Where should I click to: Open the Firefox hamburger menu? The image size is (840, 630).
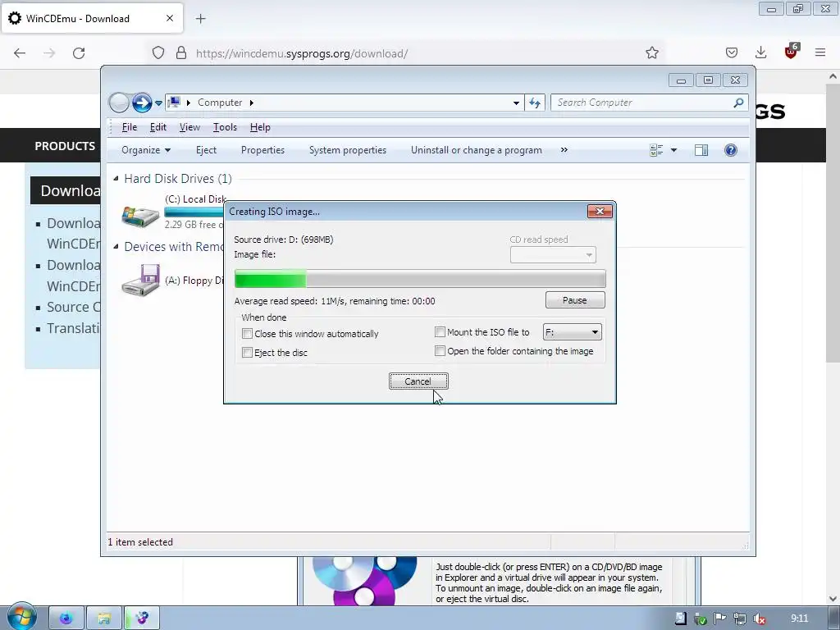(x=820, y=52)
